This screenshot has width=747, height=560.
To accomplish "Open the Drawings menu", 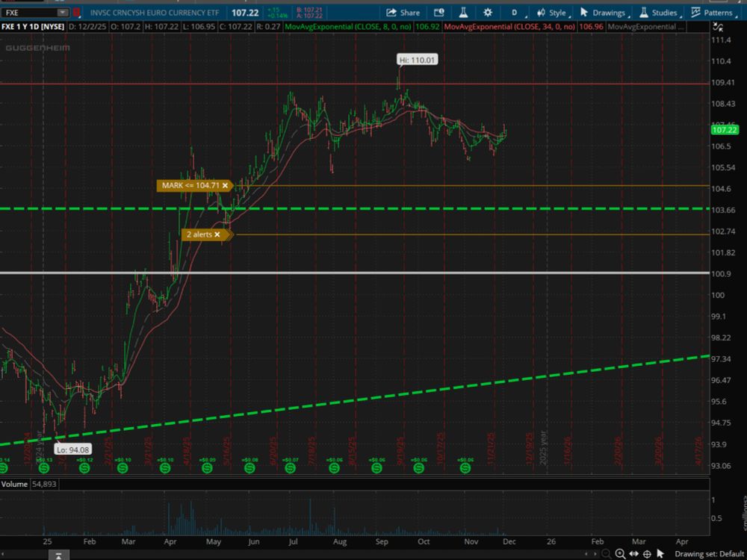I will pos(604,13).
